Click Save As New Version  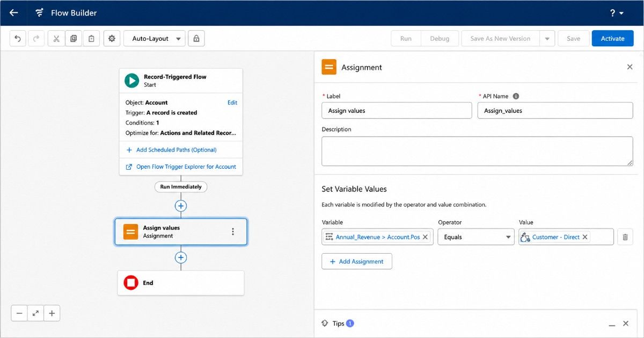click(500, 39)
